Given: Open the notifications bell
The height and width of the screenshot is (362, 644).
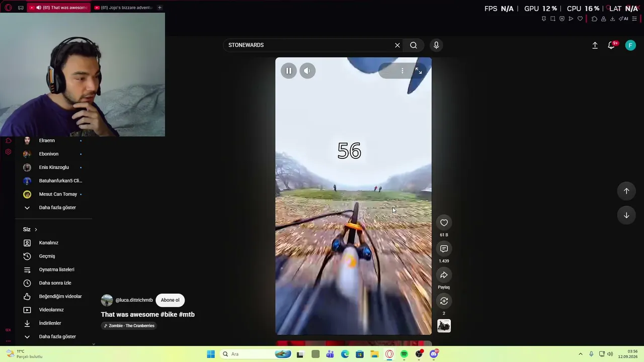Looking at the screenshot, I should point(611,45).
